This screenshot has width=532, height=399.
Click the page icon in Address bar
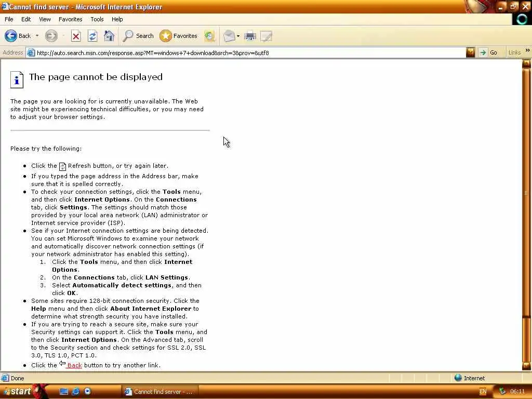[31, 53]
